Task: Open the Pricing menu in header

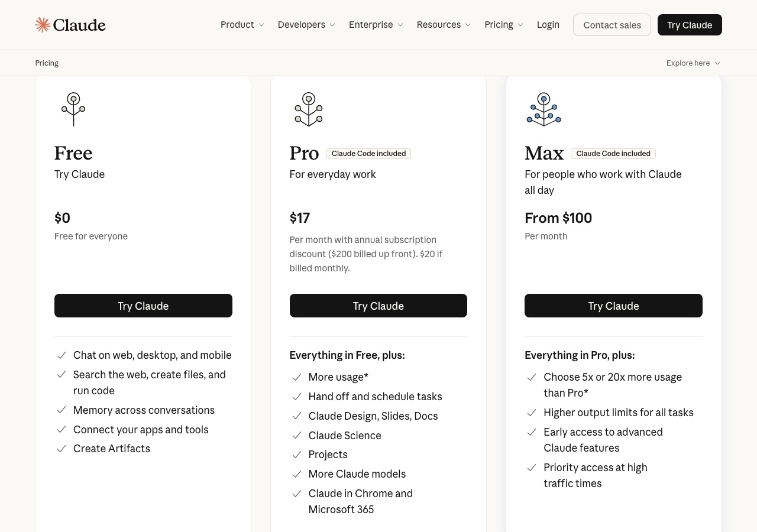Action: [x=504, y=25]
